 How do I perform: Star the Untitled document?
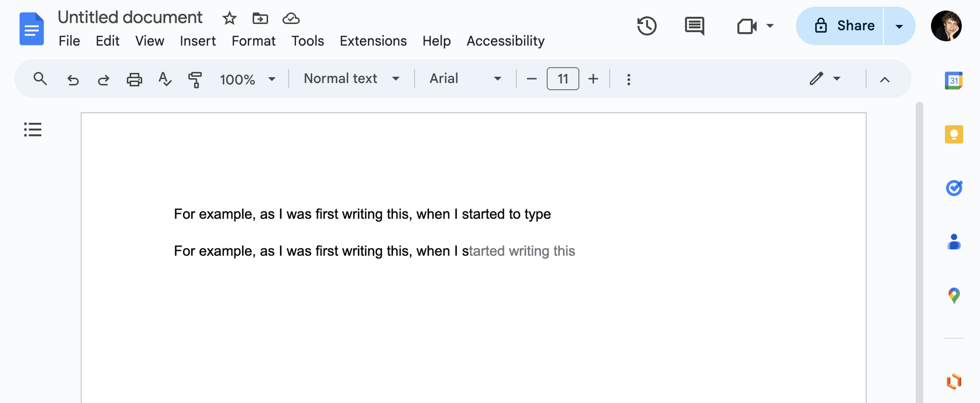[229, 18]
